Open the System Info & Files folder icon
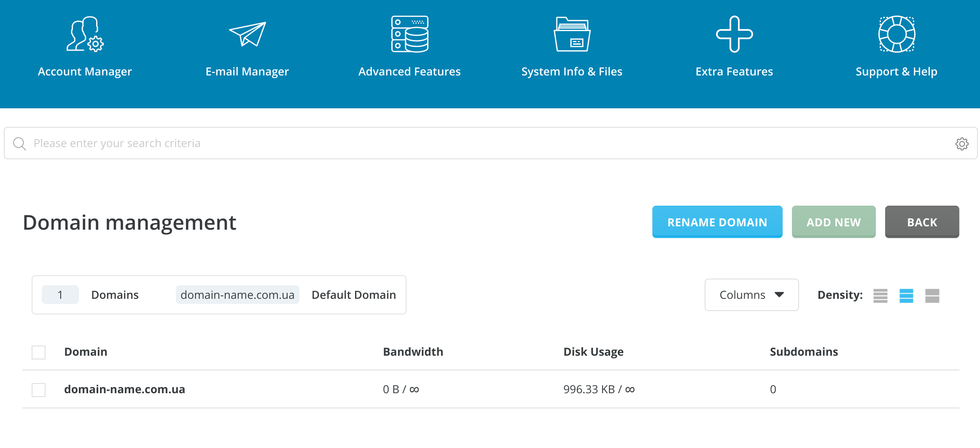Image resolution: width=980 pixels, height=448 pixels. click(x=572, y=34)
